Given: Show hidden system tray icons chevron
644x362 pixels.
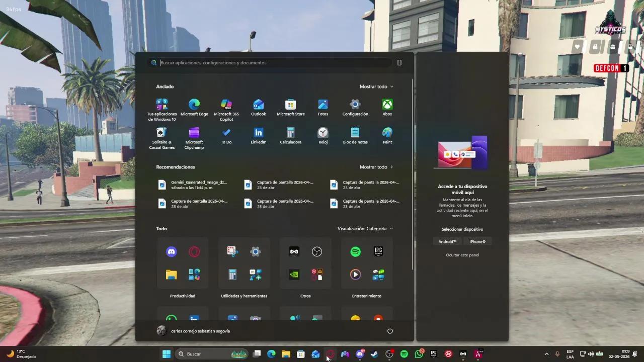Looking at the screenshot, I should (x=546, y=354).
